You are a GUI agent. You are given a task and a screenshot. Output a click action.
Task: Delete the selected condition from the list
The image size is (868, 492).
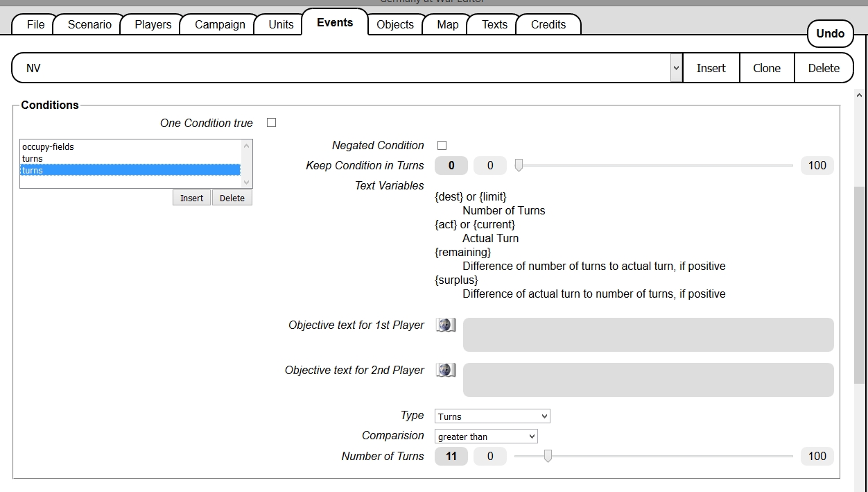pos(232,198)
